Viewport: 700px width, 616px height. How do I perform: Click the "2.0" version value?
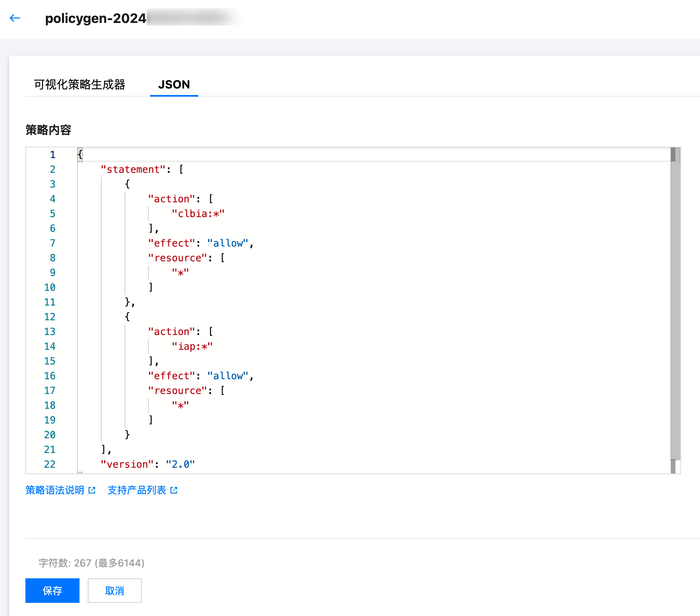[180, 464]
